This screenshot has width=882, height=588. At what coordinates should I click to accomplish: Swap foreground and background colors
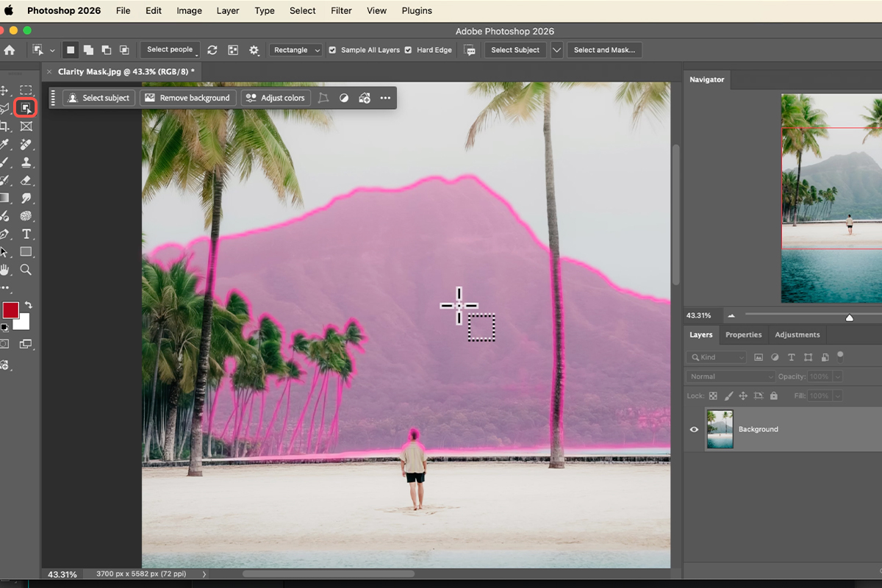point(28,305)
